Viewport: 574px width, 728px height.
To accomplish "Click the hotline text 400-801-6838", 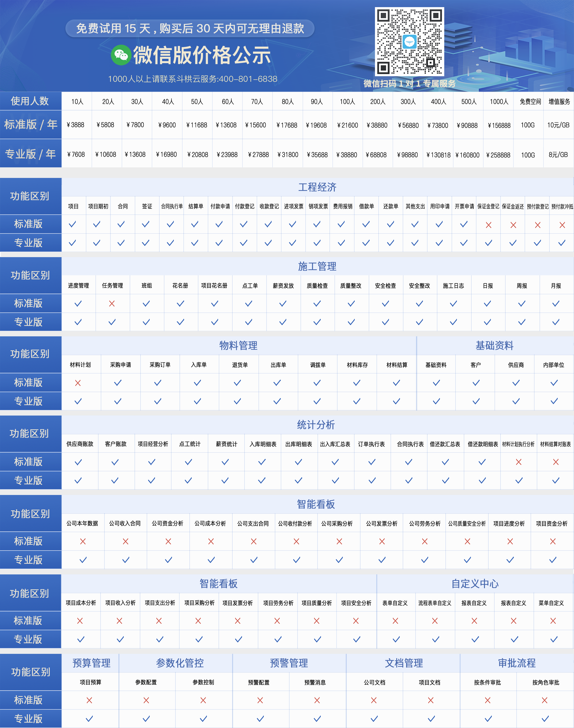I will coord(248,79).
